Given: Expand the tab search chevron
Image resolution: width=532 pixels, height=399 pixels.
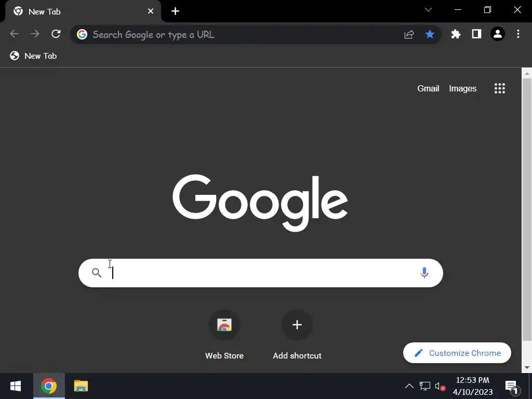Looking at the screenshot, I should coord(429,9).
